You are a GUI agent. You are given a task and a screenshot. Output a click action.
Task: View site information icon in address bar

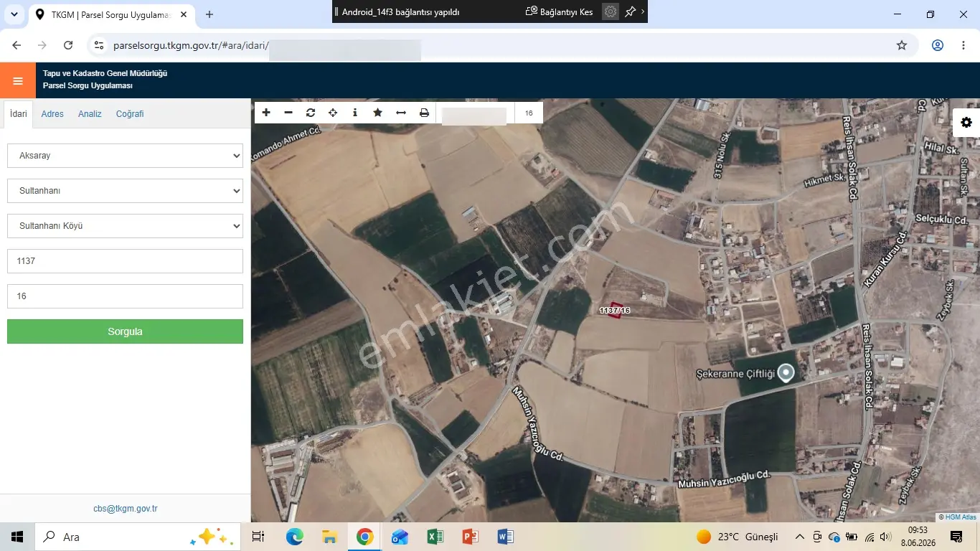(x=99, y=45)
